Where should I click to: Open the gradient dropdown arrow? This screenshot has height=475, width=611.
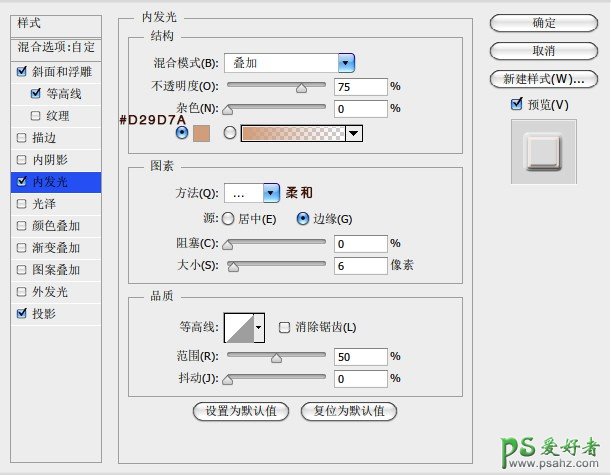354,132
